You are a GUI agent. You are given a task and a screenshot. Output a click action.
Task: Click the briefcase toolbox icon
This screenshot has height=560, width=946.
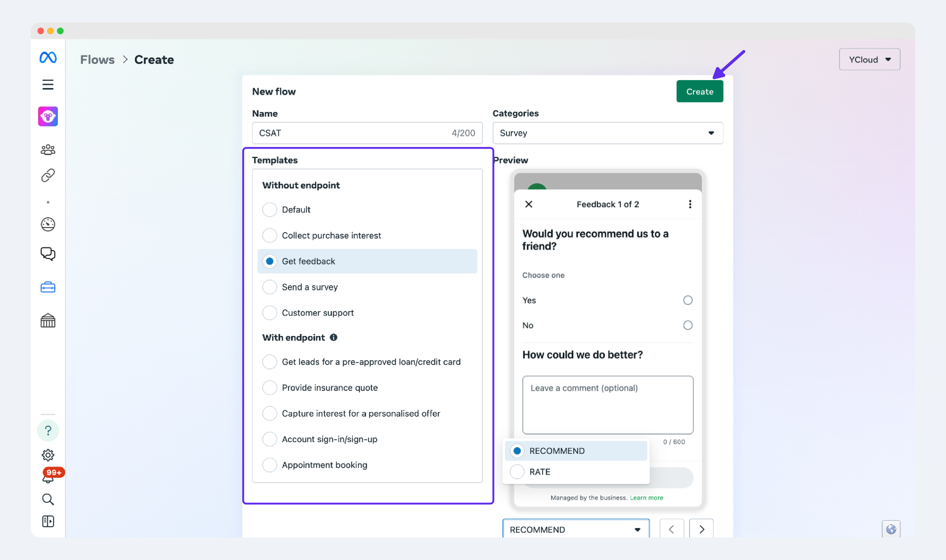(48, 287)
